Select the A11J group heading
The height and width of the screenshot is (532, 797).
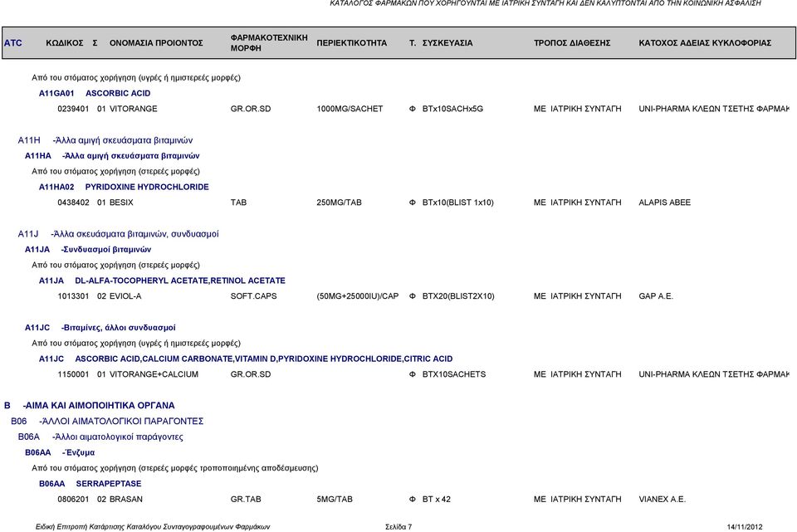coord(119,234)
